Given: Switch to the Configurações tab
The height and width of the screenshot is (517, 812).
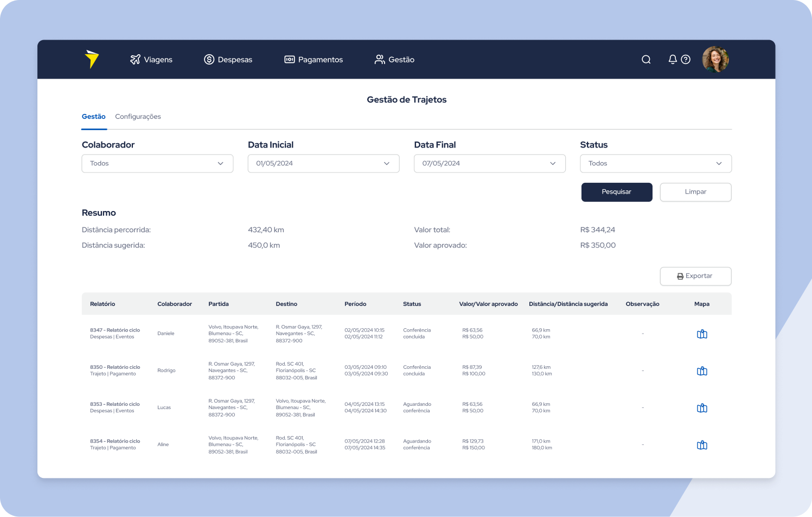Looking at the screenshot, I should click(138, 117).
